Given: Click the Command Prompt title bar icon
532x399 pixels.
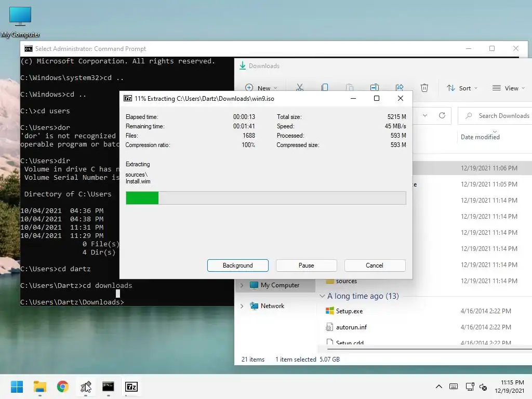Looking at the screenshot, I should [29, 49].
